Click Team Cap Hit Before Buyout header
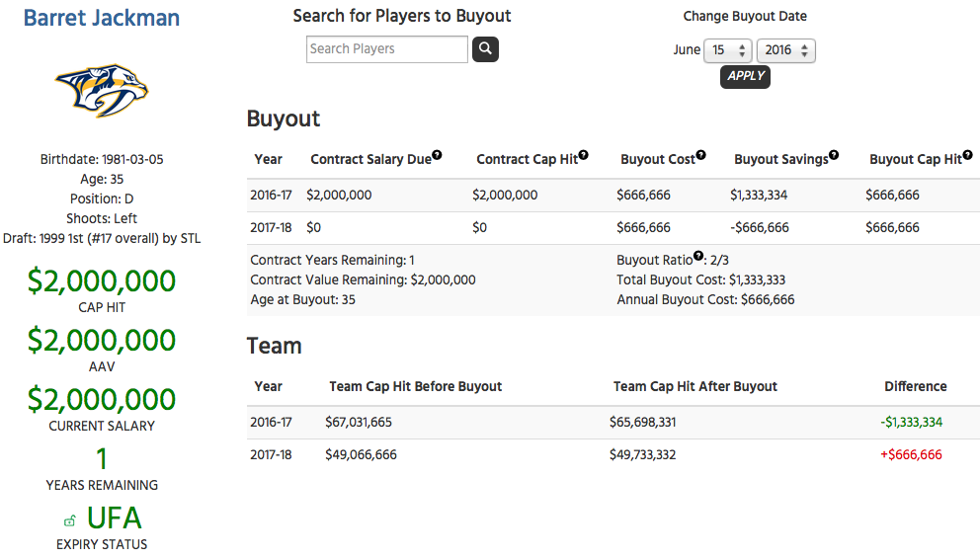980x558 pixels. click(x=416, y=387)
